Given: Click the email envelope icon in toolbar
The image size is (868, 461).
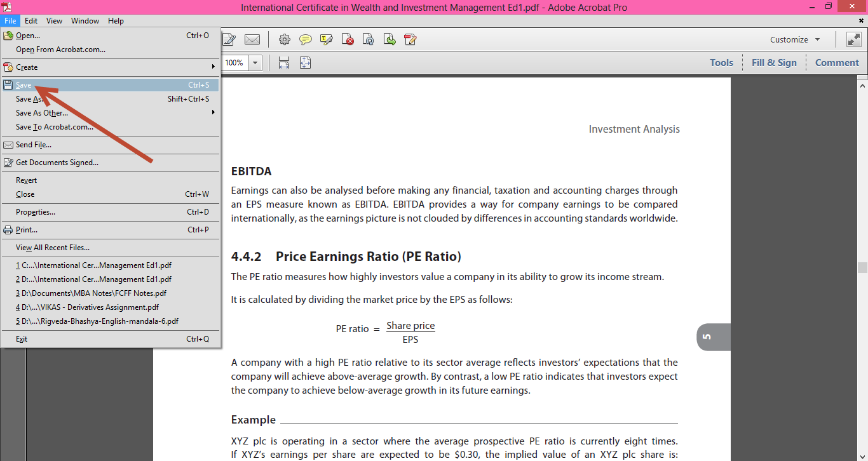Looking at the screenshot, I should coord(252,39).
